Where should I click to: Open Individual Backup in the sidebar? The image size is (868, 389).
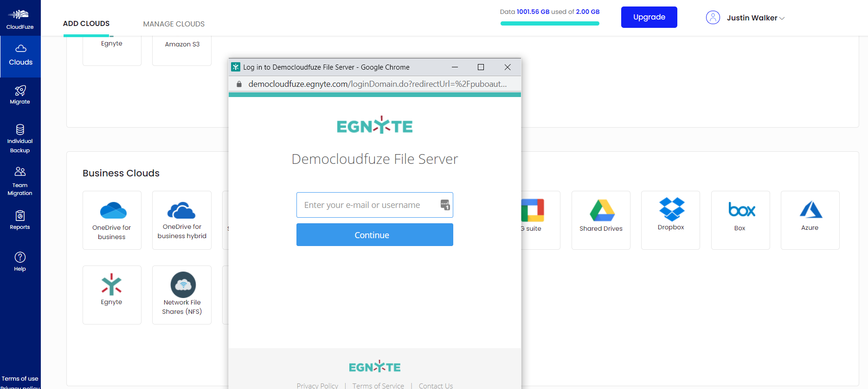coord(20,138)
